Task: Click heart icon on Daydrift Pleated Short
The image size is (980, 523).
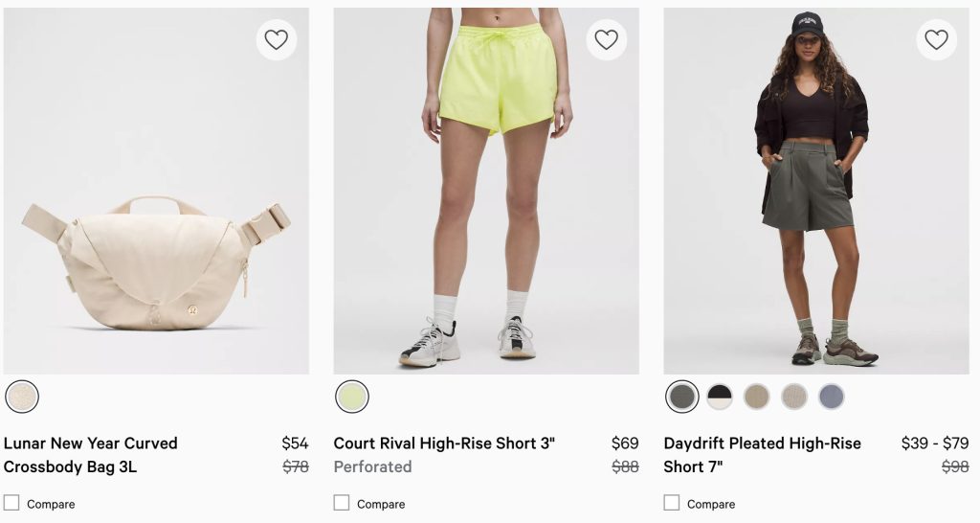Action: tap(937, 39)
